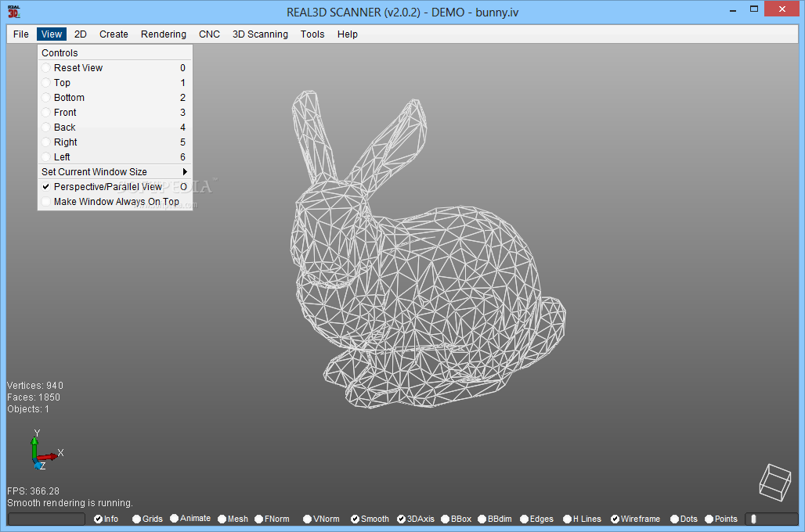Choose Reset View from the View menu
Image resolution: width=805 pixels, height=532 pixels.
point(115,68)
